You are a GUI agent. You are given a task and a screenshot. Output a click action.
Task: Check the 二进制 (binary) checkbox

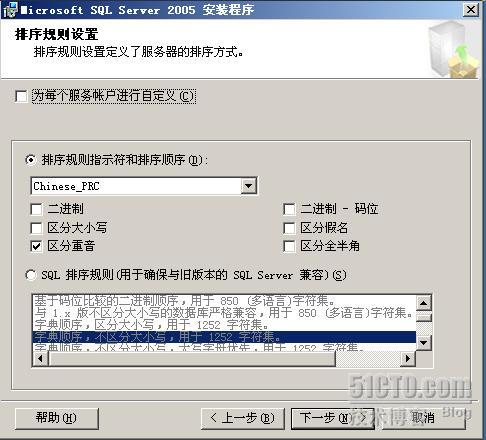click(x=36, y=209)
